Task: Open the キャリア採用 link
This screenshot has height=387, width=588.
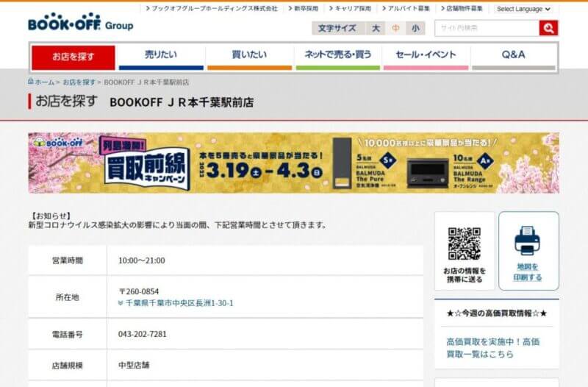Action: (350, 8)
